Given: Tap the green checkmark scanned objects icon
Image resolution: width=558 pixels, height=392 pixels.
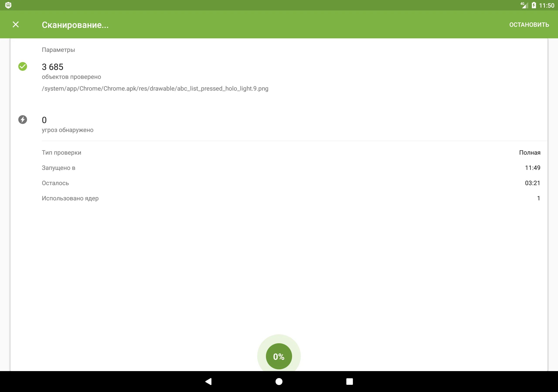Looking at the screenshot, I should [x=23, y=66].
